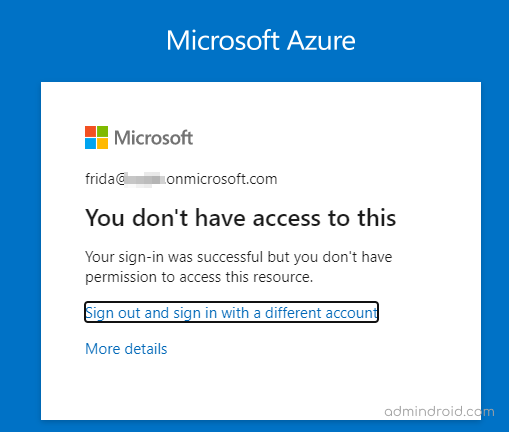Click the Microsoft four-square logo
Screen dimensions: 509x432
pyautogui.click(x=96, y=137)
